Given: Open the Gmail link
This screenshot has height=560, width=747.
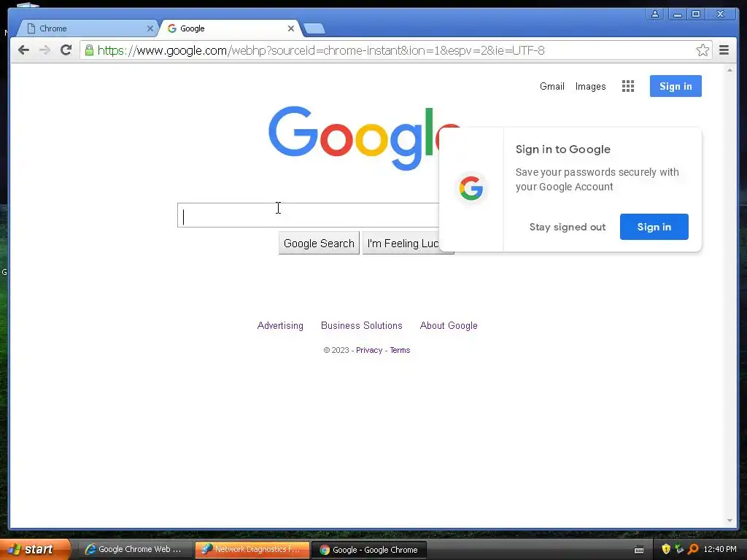Looking at the screenshot, I should 552,86.
